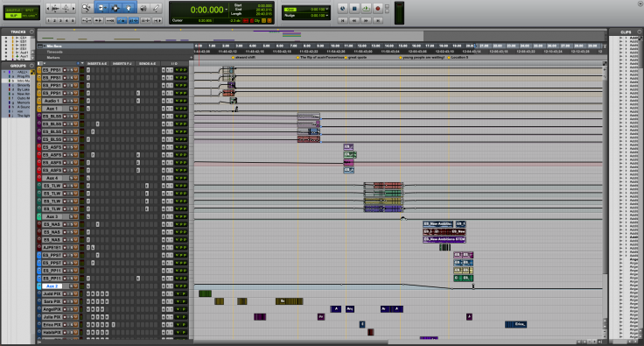Select the SENDS A-E column header

coord(147,64)
